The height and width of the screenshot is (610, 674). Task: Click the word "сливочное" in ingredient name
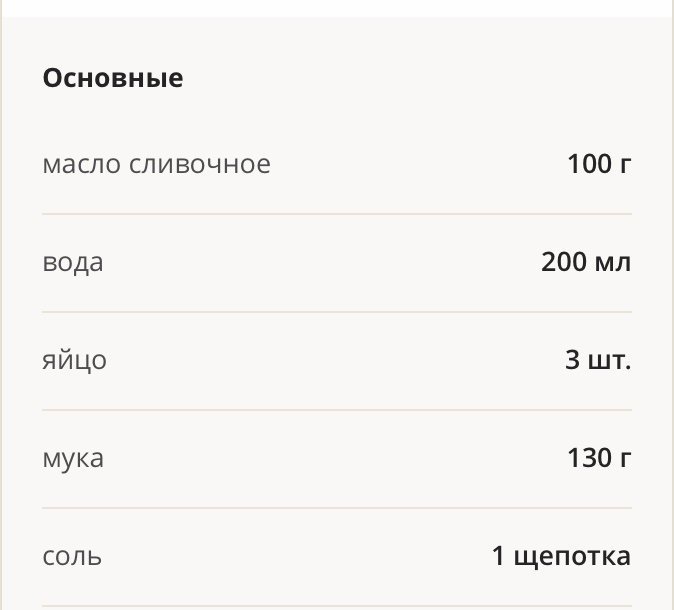click(200, 165)
